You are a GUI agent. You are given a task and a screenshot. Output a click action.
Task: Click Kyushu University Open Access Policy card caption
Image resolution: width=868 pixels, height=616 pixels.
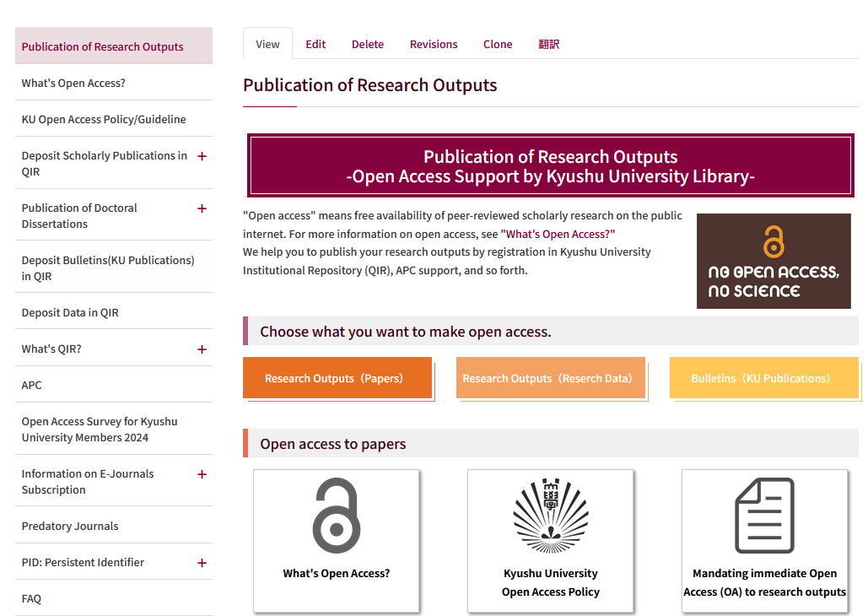(550, 582)
